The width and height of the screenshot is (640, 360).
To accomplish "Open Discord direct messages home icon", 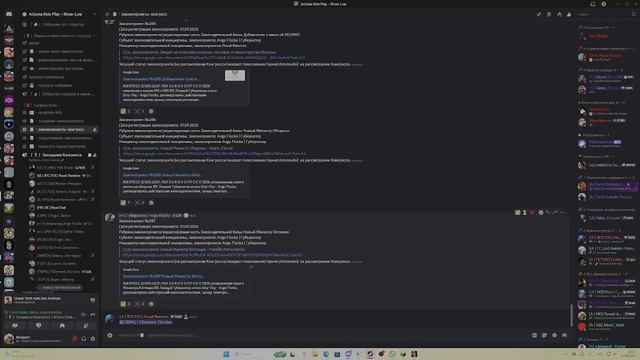I will coord(9,14).
